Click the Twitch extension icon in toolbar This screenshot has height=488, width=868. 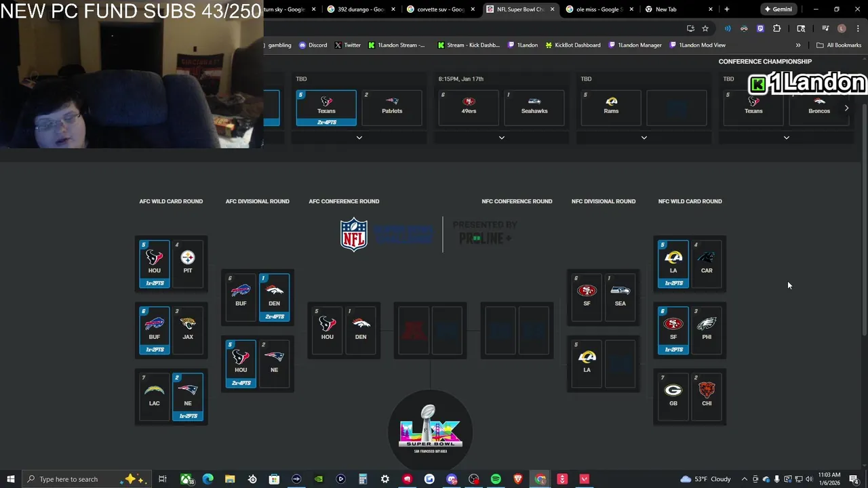pos(760,28)
